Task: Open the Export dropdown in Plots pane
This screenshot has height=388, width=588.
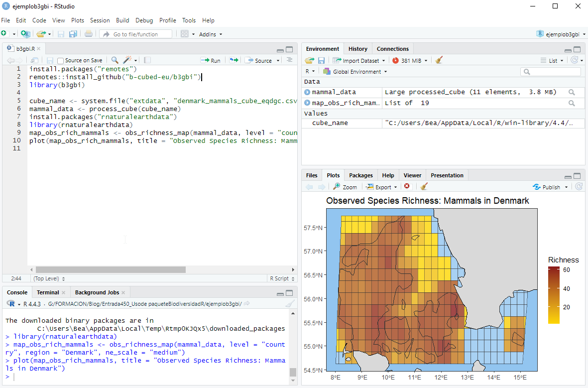Action: 382,187
